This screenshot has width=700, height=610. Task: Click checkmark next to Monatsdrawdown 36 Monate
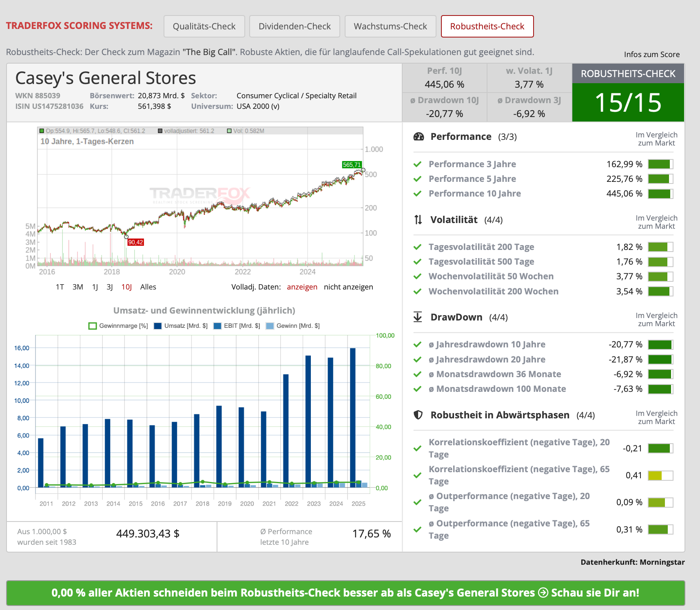[417, 374]
